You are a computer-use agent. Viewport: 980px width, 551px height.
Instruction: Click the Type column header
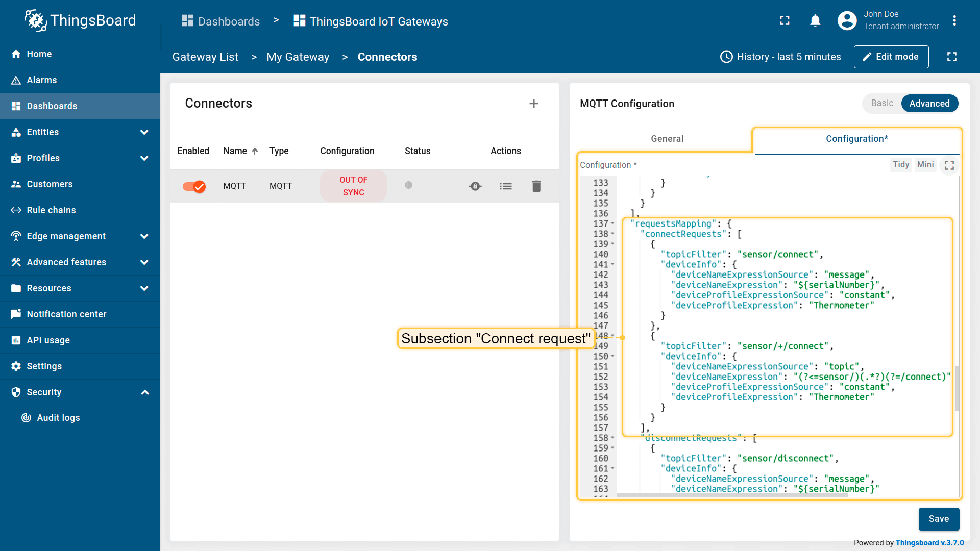tap(279, 151)
